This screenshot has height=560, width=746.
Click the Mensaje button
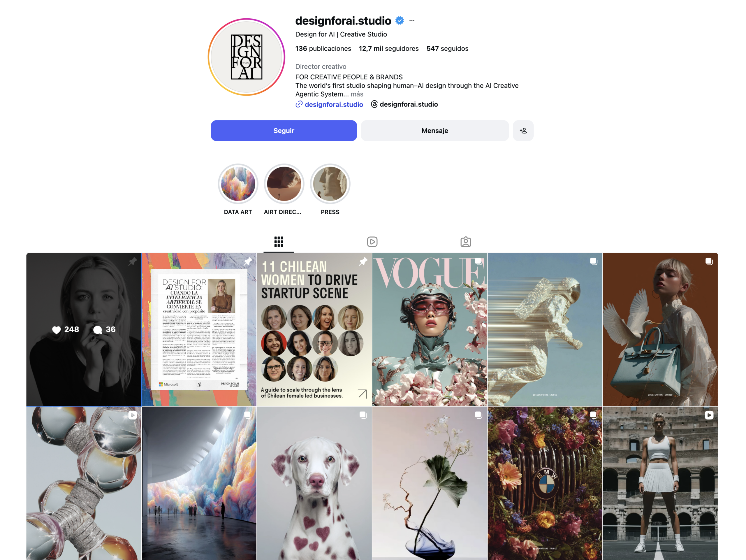(435, 131)
